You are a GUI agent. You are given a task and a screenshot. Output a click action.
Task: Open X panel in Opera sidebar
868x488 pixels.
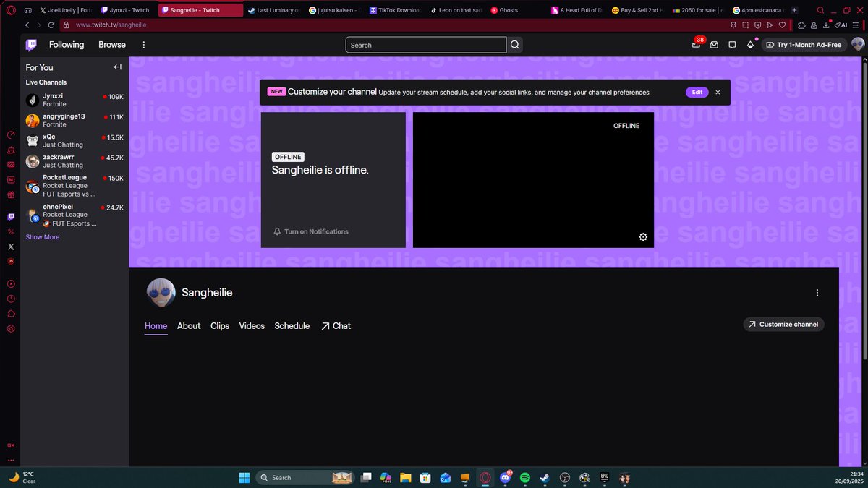(11, 247)
